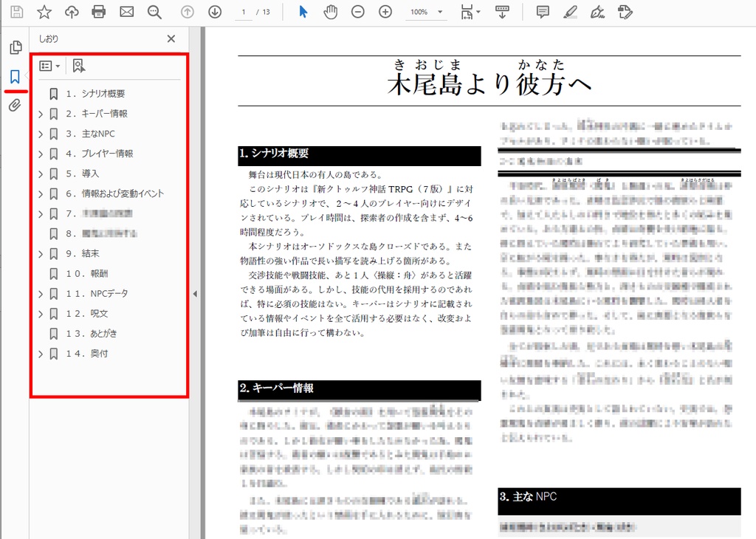Select bookmark 10. 報酬
Viewport: 756px width, 539px height.
pos(87,274)
